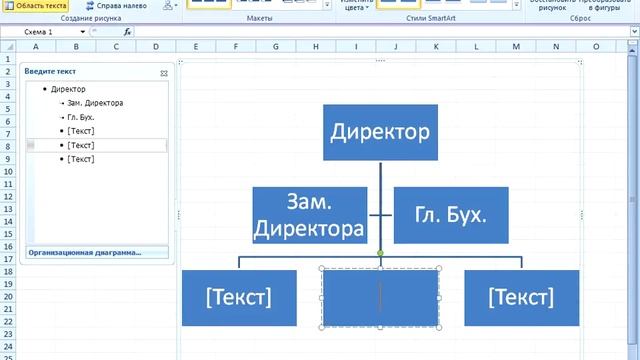Image resolution: width=640 pixels, height=360 pixels.
Task: Toggle Справа налево direction button
Action: pyautogui.click(x=116, y=6)
